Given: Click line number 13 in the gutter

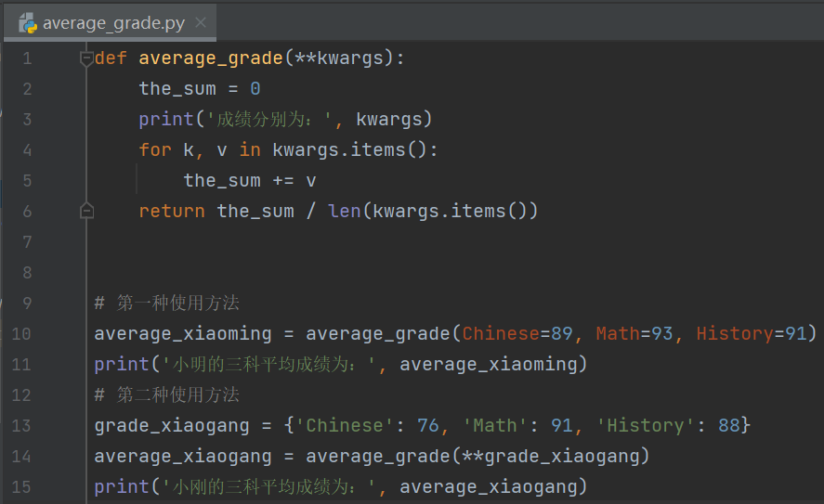Looking at the screenshot, I should click(21, 425).
